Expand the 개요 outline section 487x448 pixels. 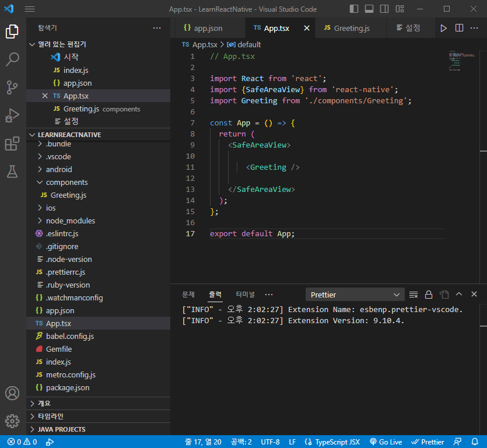[x=98, y=403]
